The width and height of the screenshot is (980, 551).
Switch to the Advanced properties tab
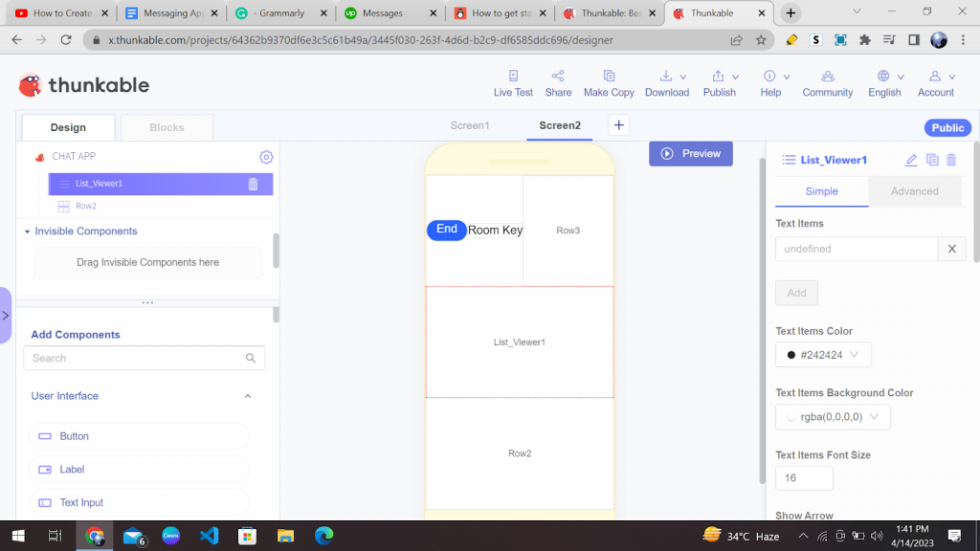914,191
